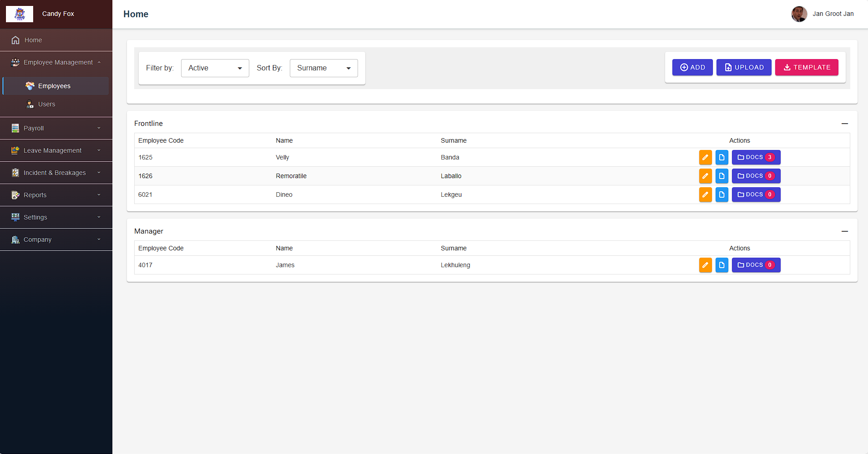This screenshot has width=868, height=454.
Task: Open the Sort By Surname dropdown
Action: 323,68
